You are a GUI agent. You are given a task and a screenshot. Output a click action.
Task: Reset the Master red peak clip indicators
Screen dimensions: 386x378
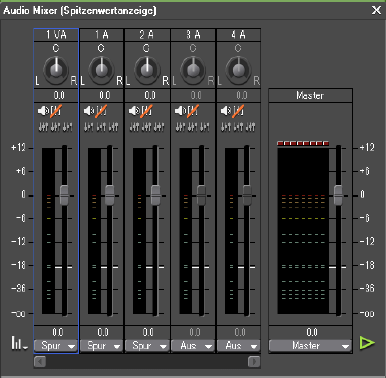click(x=303, y=143)
